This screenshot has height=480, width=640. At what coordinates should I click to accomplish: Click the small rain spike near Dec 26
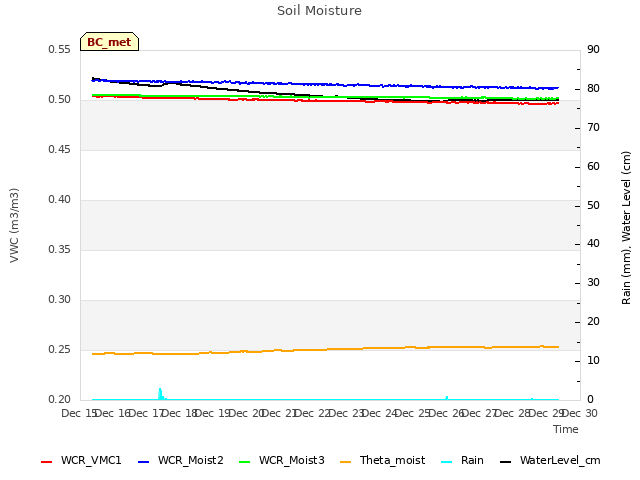point(447,398)
